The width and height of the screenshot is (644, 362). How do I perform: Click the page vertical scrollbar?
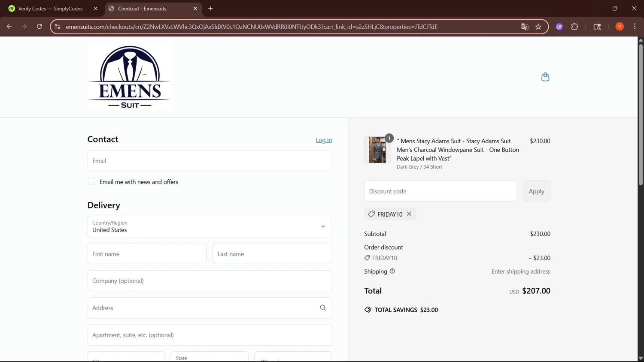(641, 115)
